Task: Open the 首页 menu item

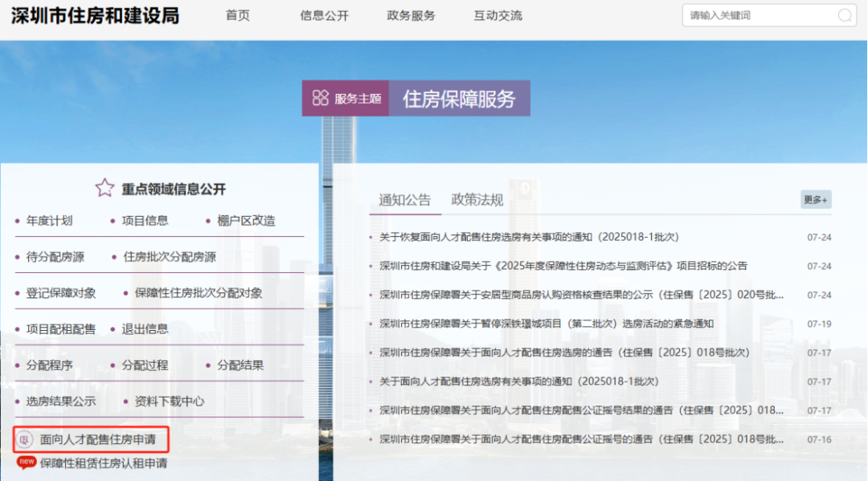Action: 238,15
